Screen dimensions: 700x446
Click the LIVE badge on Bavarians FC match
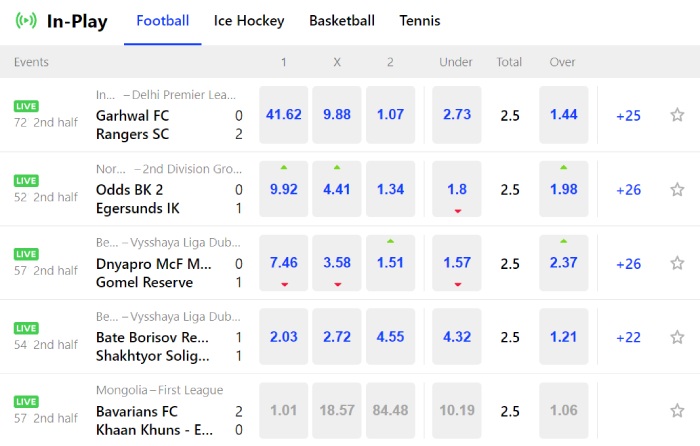pos(26,401)
